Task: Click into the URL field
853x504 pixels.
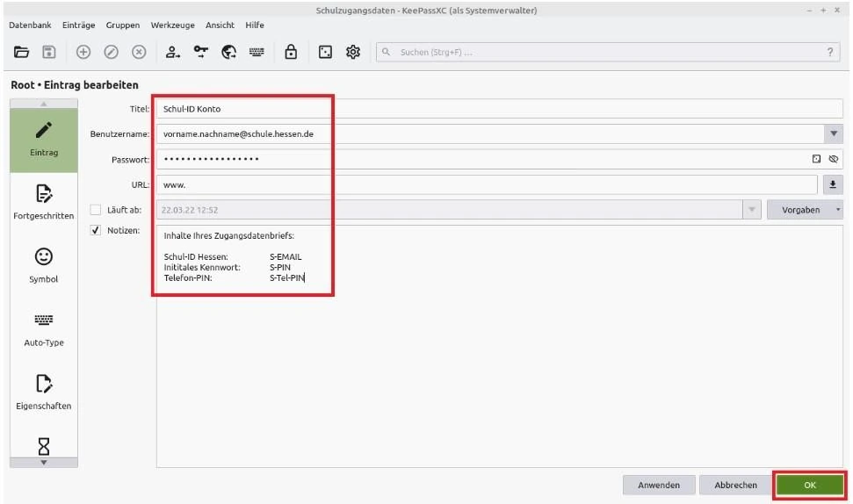Action: [x=487, y=185]
